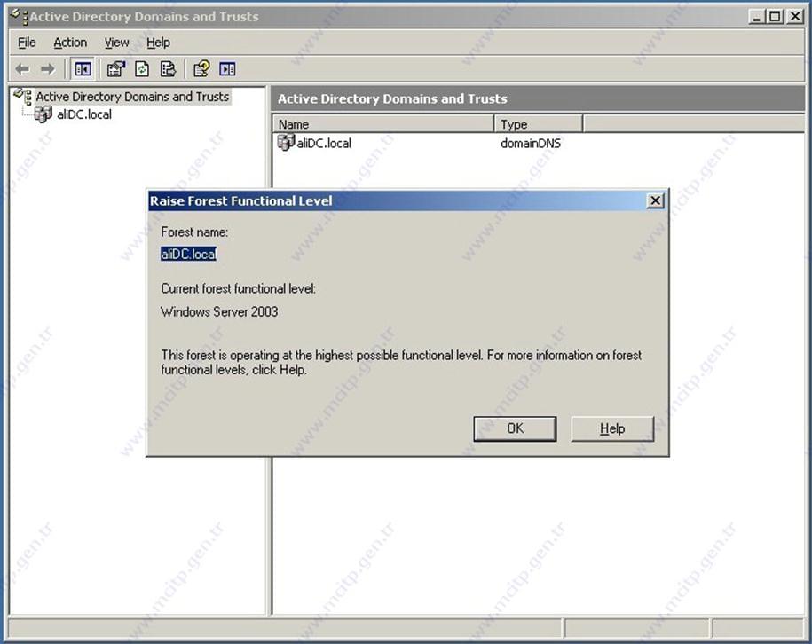Image resolution: width=812 pixels, height=644 pixels.
Task: Select aliDC.local node in the console tree
Action: (x=84, y=114)
